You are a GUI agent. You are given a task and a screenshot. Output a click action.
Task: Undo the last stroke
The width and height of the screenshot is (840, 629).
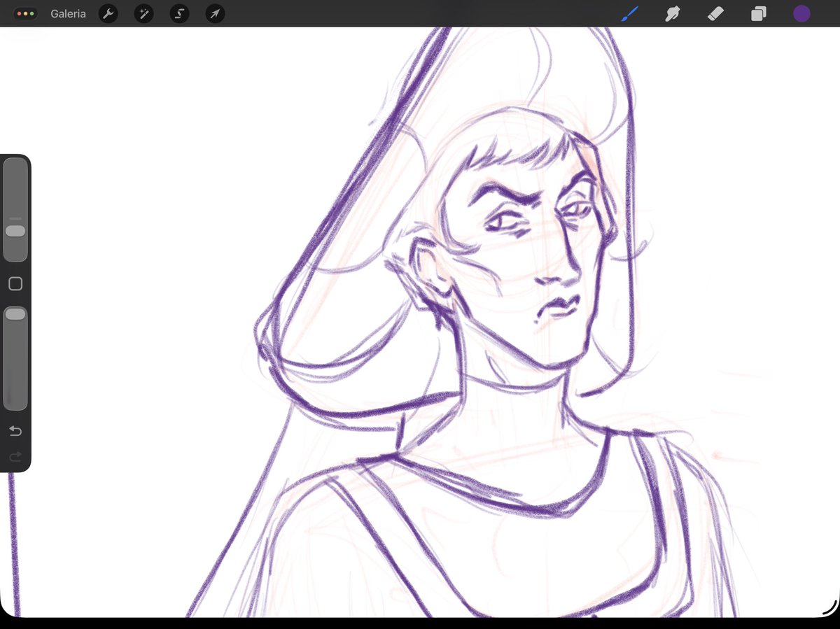click(15, 431)
